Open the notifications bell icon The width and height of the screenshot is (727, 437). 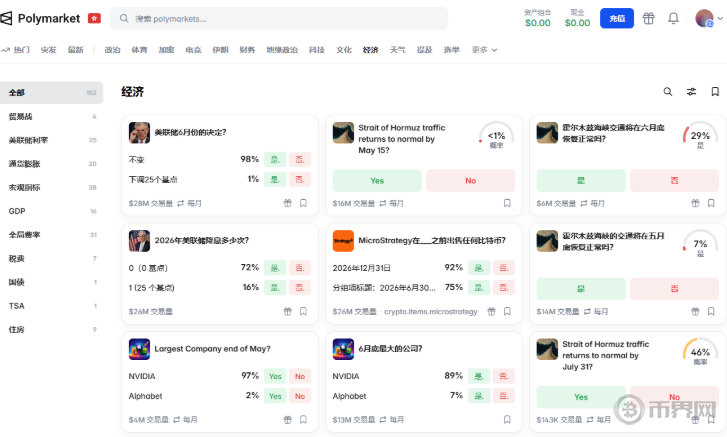point(673,19)
